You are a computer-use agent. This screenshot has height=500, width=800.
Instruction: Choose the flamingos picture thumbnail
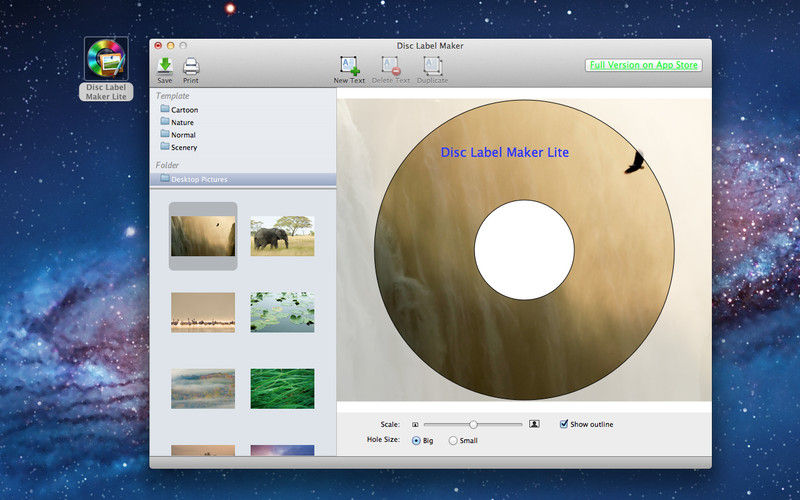[203, 312]
